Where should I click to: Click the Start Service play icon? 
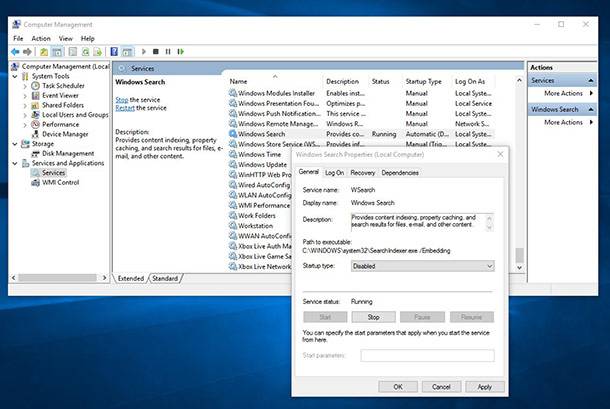[x=144, y=51]
